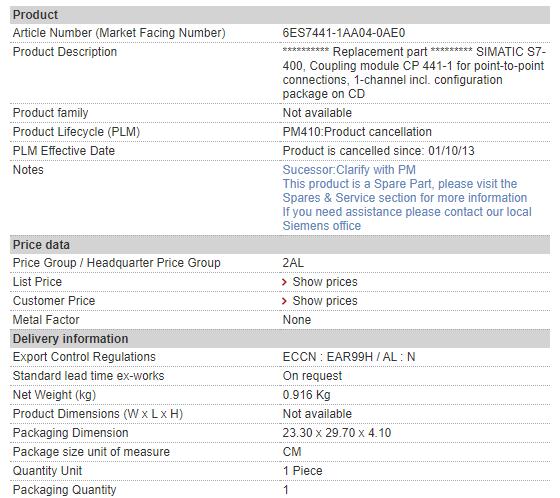Click the Metal Factor label
Viewport: 560px width, 498px height.
[x=46, y=320]
